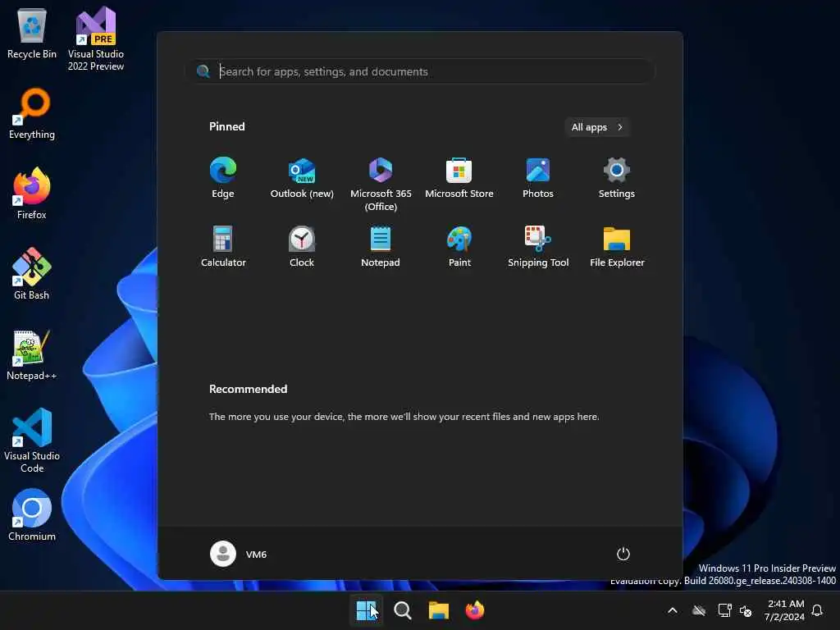Open Snipping Tool pinned app
The image size is (840, 630).
coord(538,246)
